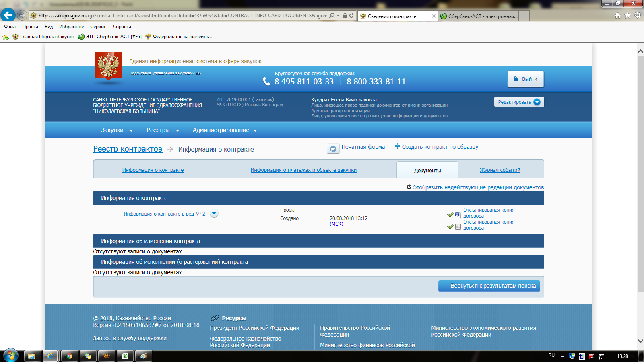This screenshot has width=644, height=362.
Task: Open browser Tools gear icon
Action: pyautogui.click(x=638, y=15)
